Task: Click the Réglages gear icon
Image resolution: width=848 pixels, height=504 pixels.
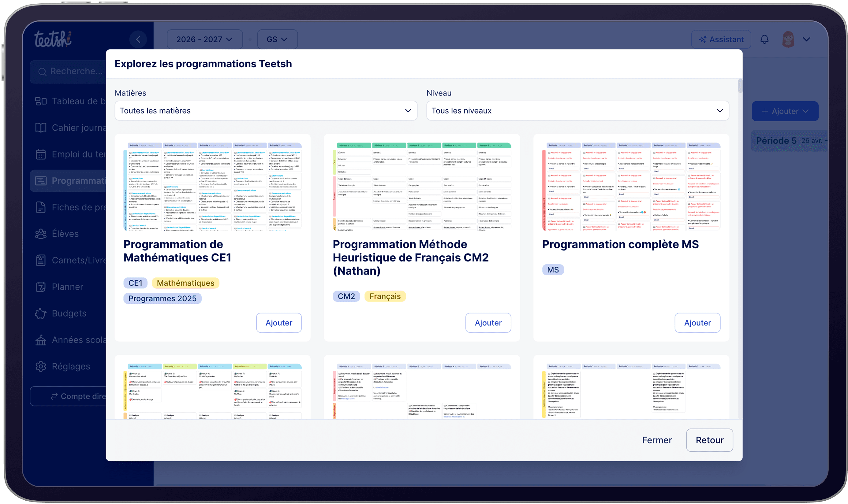Action: point(41,366)
